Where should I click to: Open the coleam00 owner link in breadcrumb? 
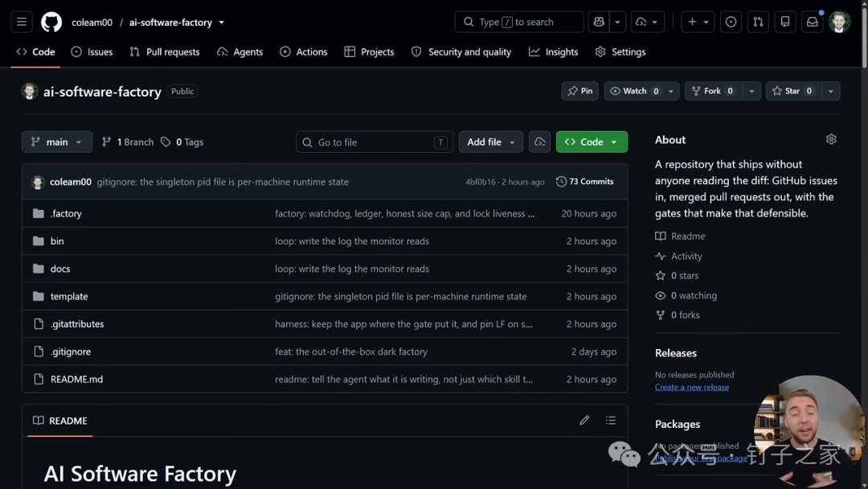tap(92, 23)
